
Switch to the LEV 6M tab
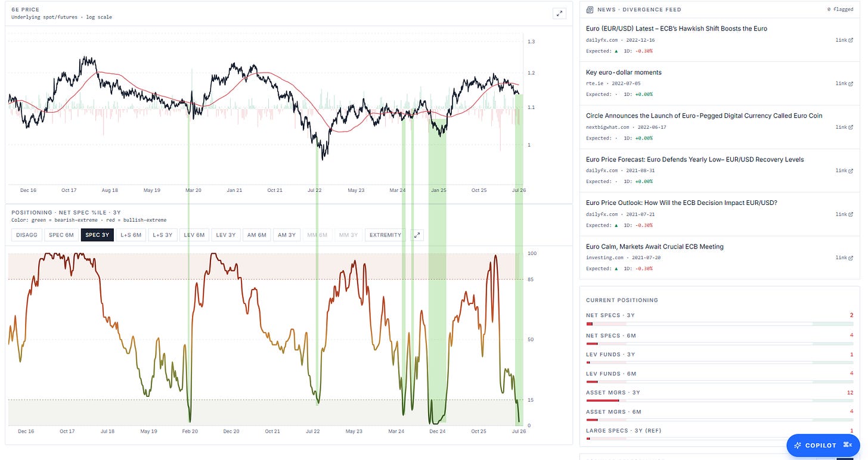(x=196, y=235)
